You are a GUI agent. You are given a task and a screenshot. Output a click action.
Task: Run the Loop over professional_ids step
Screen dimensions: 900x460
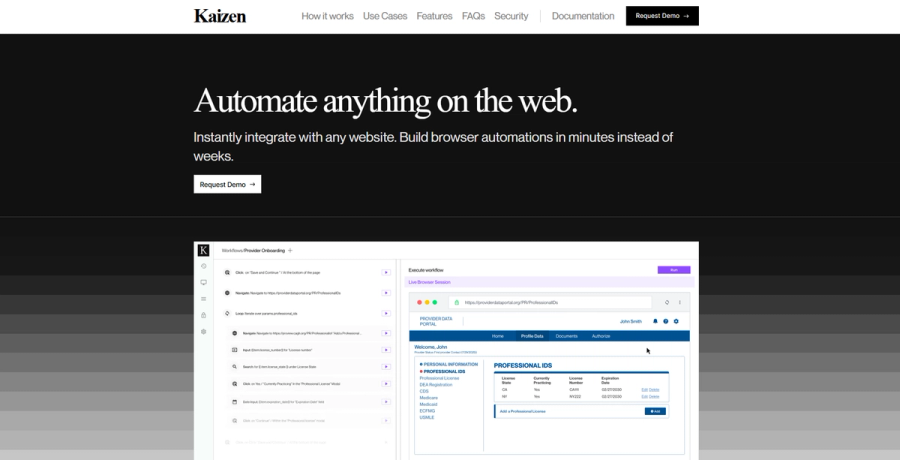pos(386,314)
